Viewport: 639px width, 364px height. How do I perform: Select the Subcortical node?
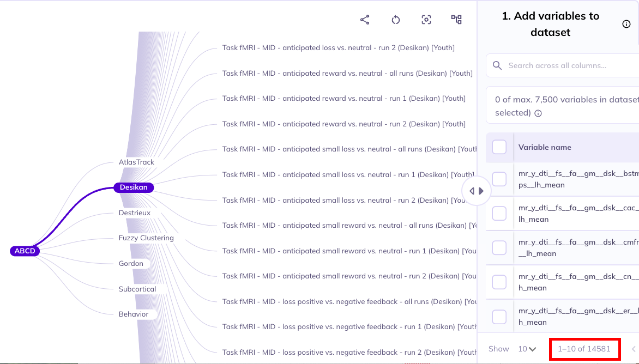[137, 289]
